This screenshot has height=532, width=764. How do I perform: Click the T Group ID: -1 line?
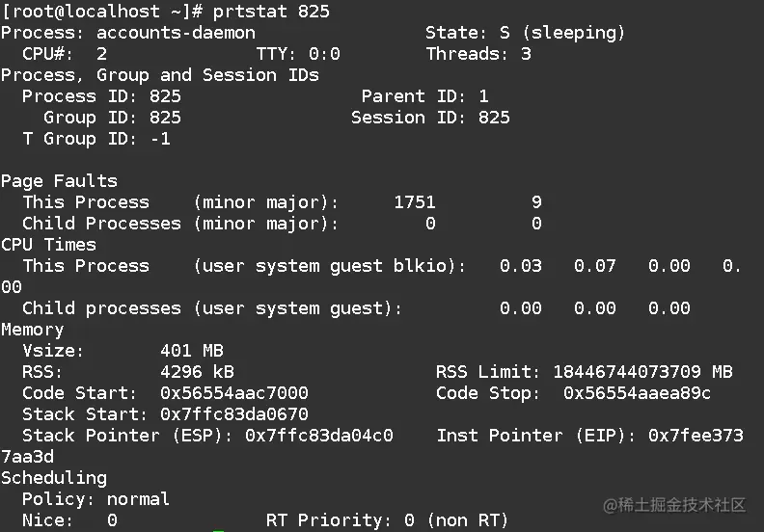point(96,139)
